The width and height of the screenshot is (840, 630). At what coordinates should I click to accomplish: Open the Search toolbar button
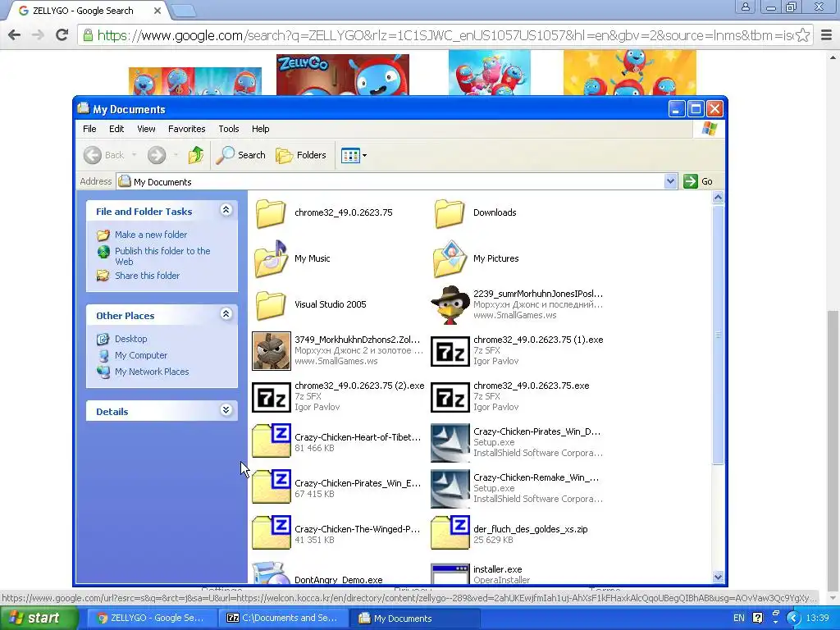pos(241,155)
